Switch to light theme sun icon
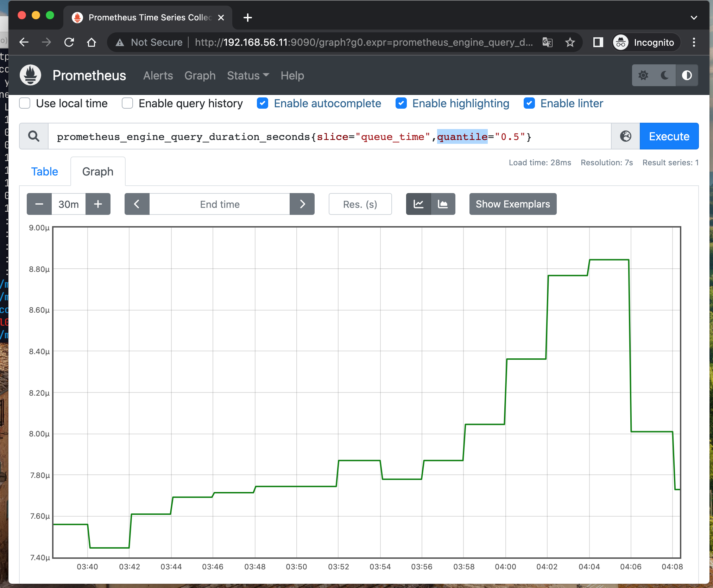This screenshot has width=713, height=588. click(x=643, y=75)
